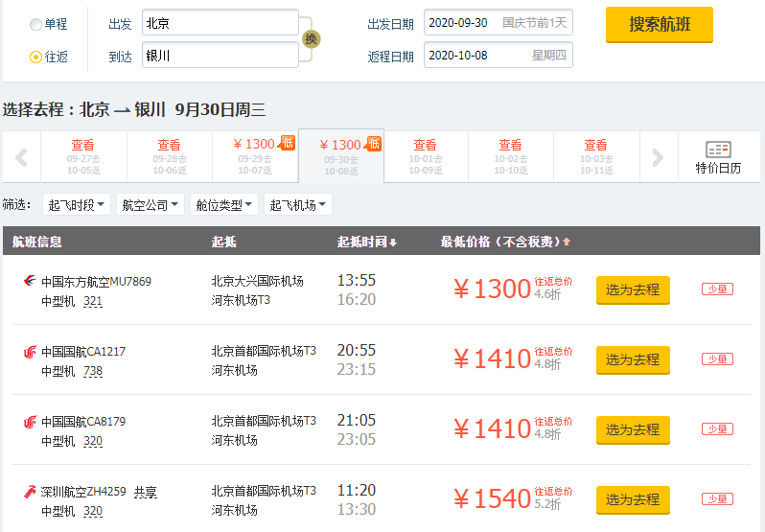Sort flights by 起抵时间 header
This screenshot has height=532, width=765.
pyautogui.click(x=366, y=242)
